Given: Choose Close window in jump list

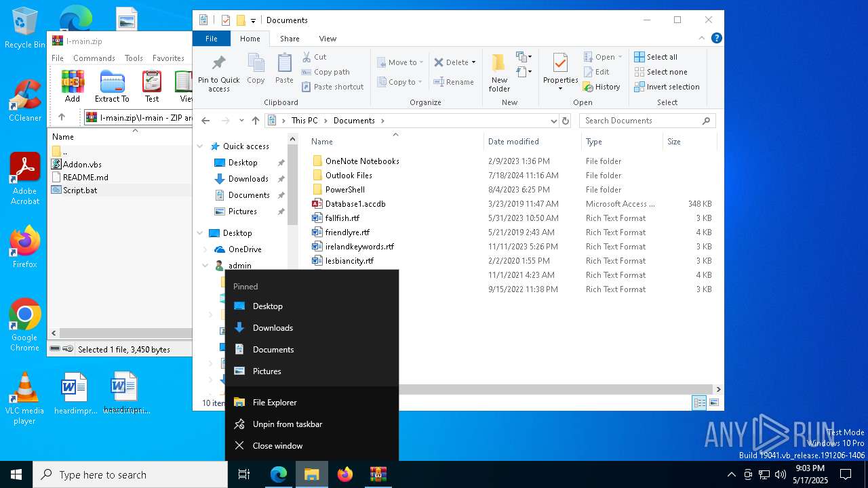Looking at the screenshot, I should (312, 446).
